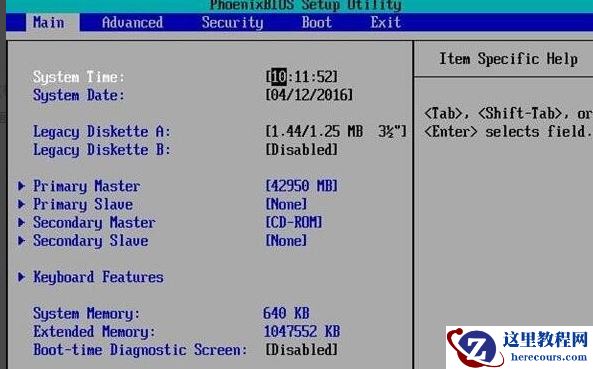593x369 pixels.
Task: Go to the Boot tab
Action: tap(317, 23)
